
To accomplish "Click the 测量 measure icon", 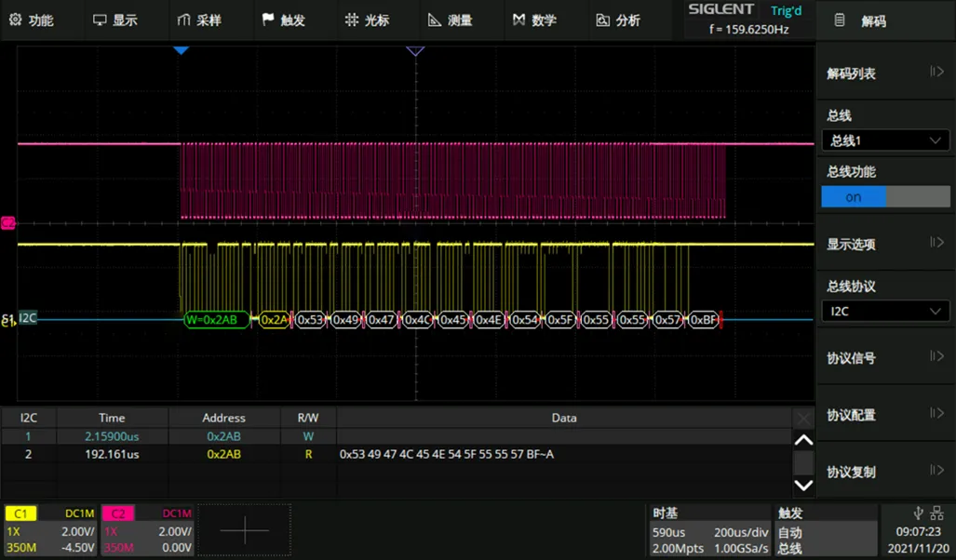I will [435, 20].
